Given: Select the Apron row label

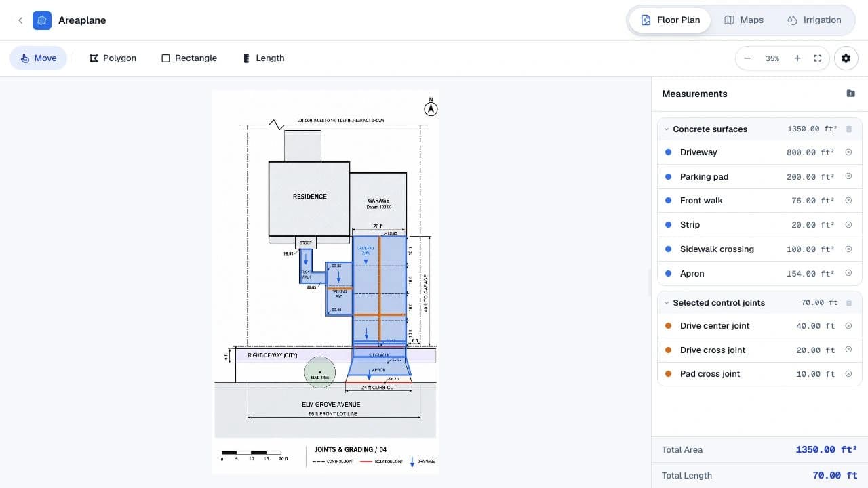Looking at the screenshot, I should (x=692, y=273).
